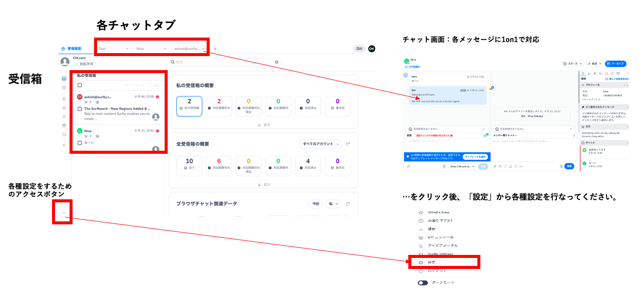The image size is (644, 301).
Task: Toggle bold in the member chat formatting toolbar
Action: [x=500, y=166]
